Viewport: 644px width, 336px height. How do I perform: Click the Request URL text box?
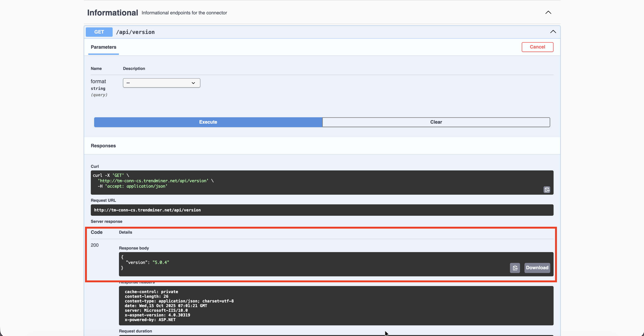(x=322, y=210)
